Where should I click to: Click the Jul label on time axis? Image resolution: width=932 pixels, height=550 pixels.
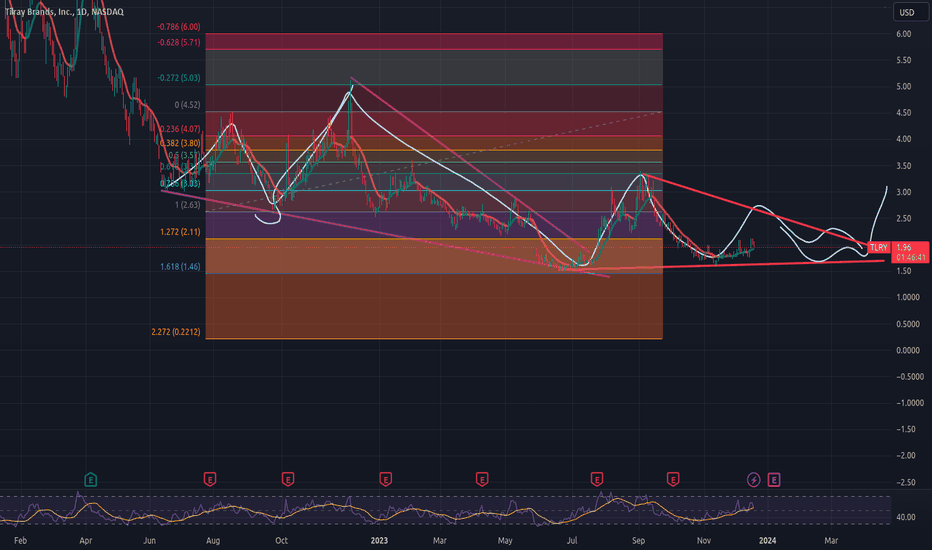(x=572, y=540)
